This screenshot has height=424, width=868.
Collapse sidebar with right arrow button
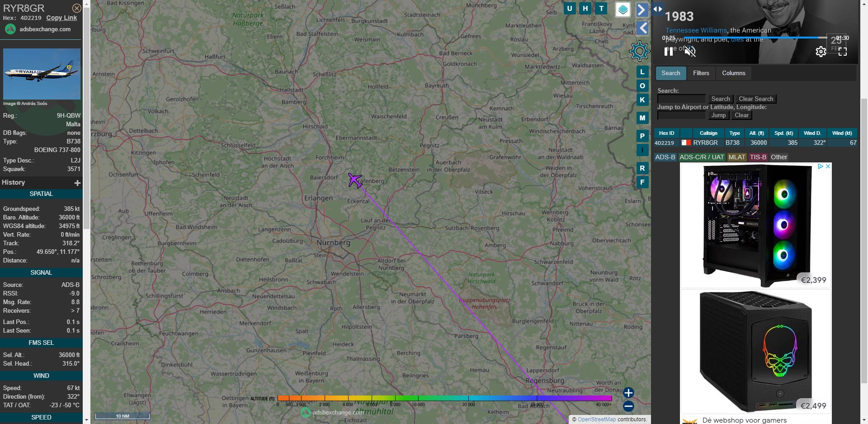tap(642, 10)
